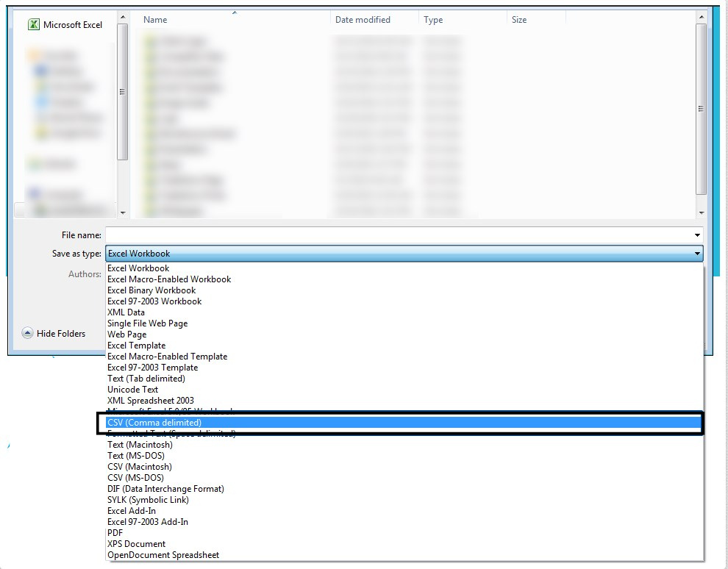728x569 pixels.
Task: Click navigation pane scroll up arrow
Action: (x=123, y=18)
